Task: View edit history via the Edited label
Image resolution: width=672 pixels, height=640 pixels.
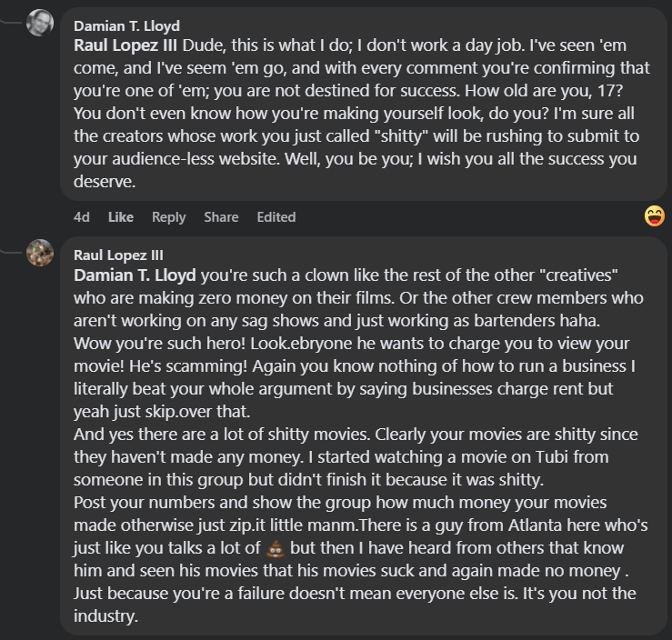Action: pyautogui.click(x=276, y=217)
